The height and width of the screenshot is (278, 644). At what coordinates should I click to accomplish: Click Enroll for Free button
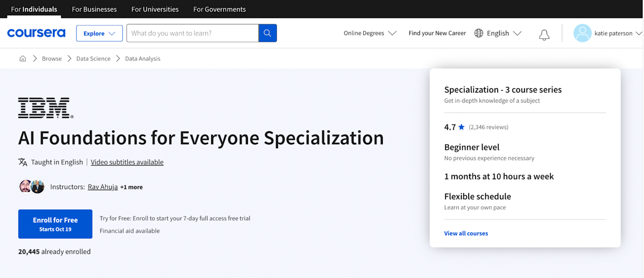(x=55, y=224)
